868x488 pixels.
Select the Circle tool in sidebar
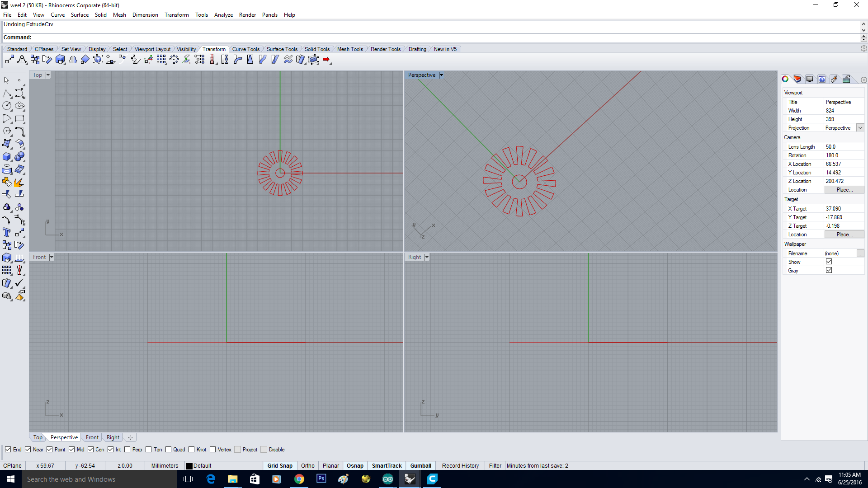7,106
